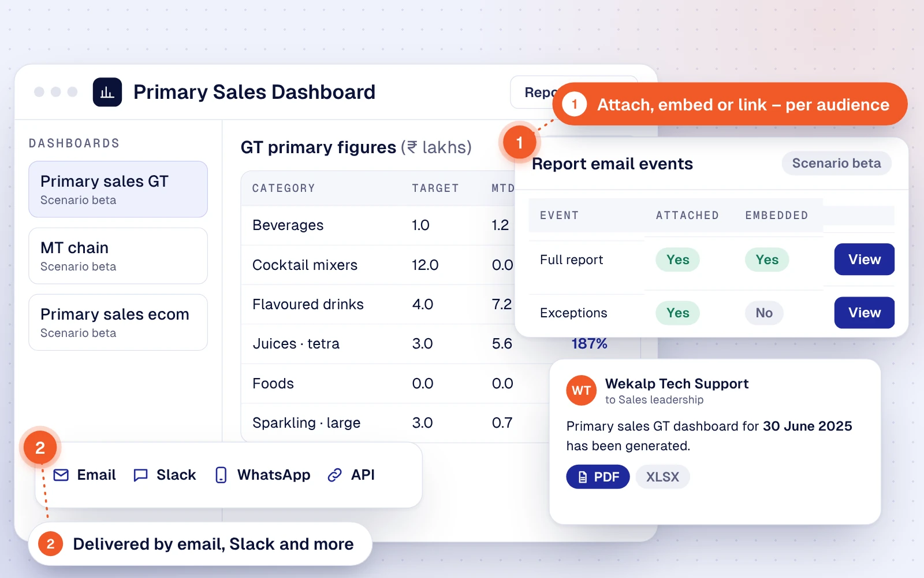The width and height of the screenshot is (924, 578).
Task: Click the 187% value for Juices
Action: pyautogui.click(x=589, y=344)
